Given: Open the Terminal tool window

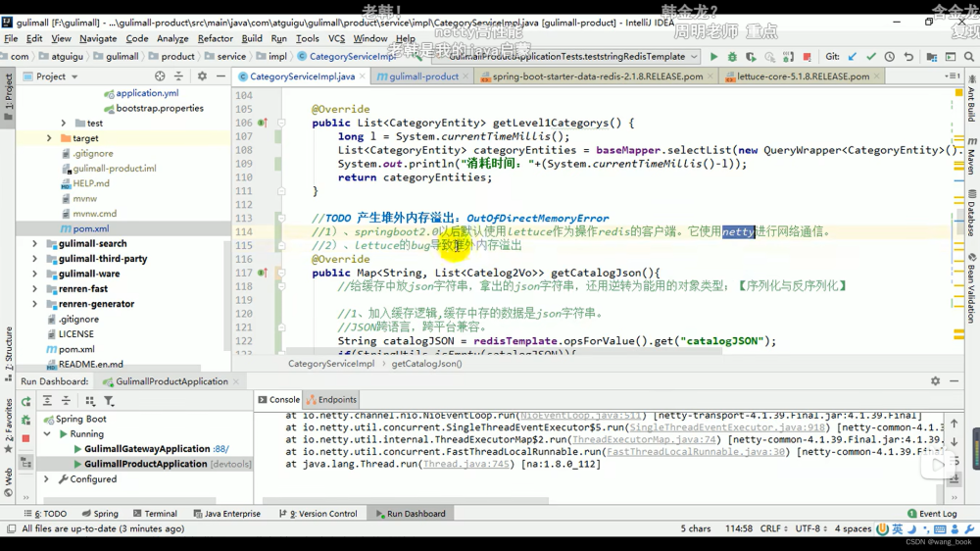Looking at the screenshot, I should pos(155,514).
